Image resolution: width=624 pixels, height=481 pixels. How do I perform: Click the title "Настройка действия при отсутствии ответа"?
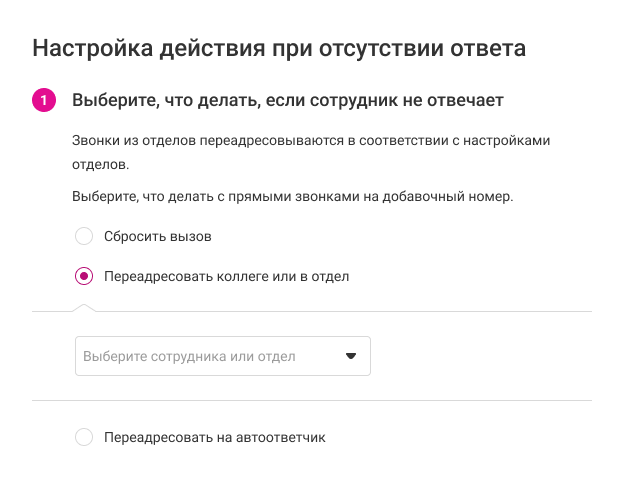[x=279, y=47]
